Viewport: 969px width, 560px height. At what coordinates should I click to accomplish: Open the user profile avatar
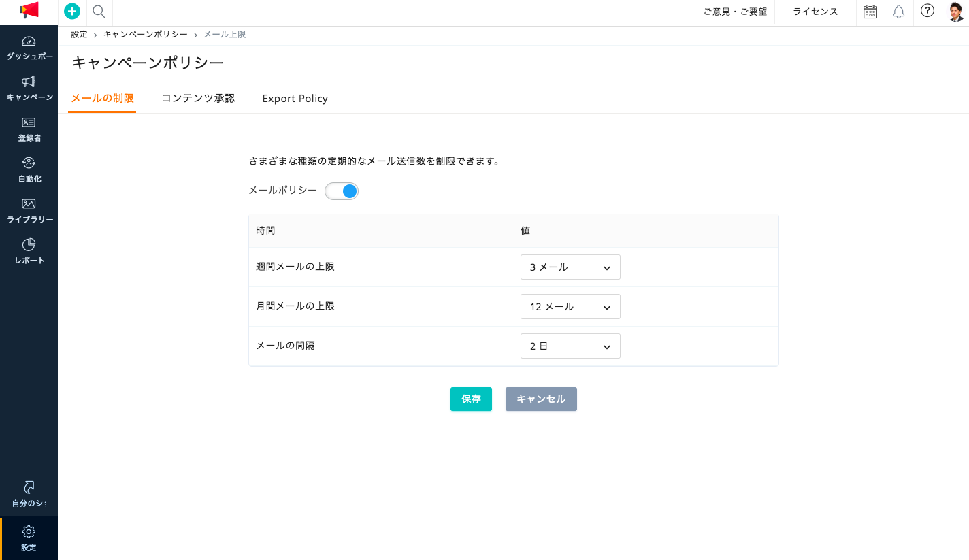tap(956, 12)
